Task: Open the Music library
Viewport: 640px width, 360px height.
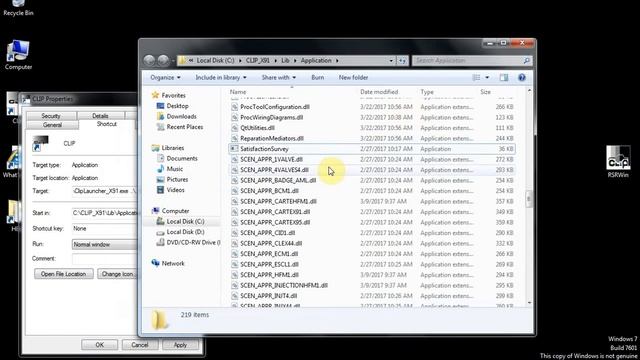Action: [x=174, y=169]
